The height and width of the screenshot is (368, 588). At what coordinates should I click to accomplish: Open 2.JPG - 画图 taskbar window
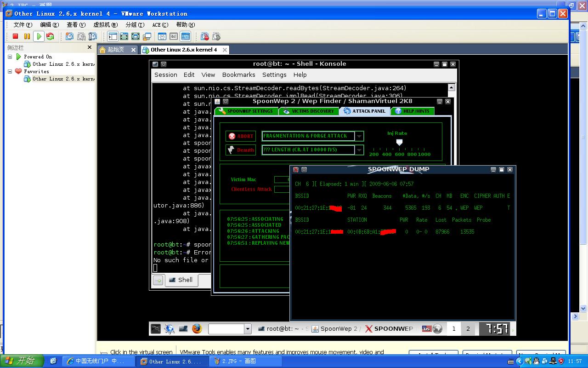245,361
